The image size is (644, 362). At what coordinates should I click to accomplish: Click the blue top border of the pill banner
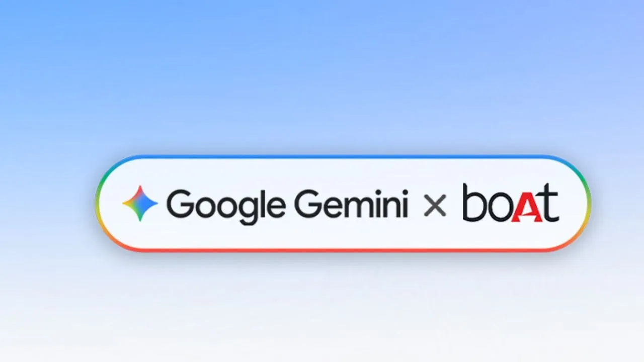pyautogui.click(x=342, y=157)
